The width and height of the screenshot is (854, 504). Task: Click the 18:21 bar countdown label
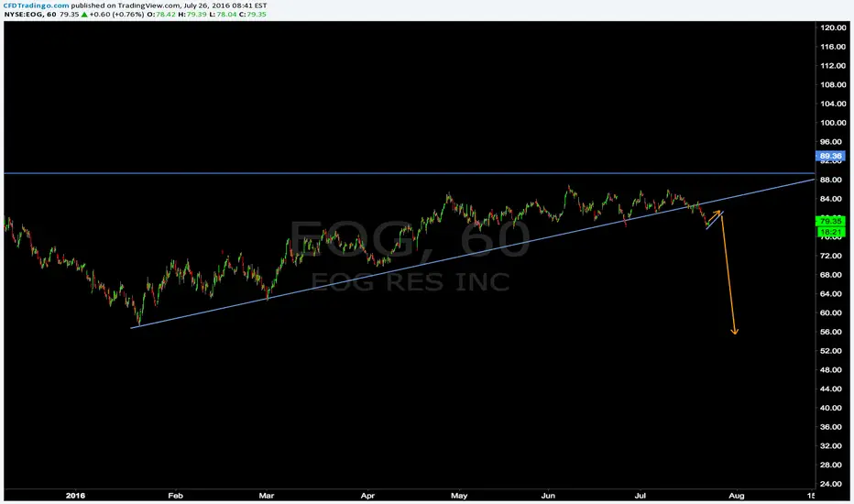coord(830,232)
